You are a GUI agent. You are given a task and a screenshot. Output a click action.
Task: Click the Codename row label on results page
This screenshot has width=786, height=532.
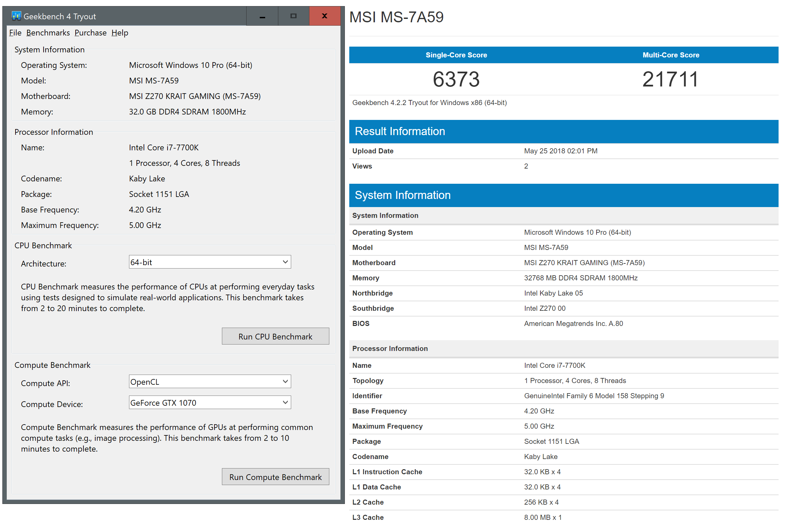(x=370, y=457)
